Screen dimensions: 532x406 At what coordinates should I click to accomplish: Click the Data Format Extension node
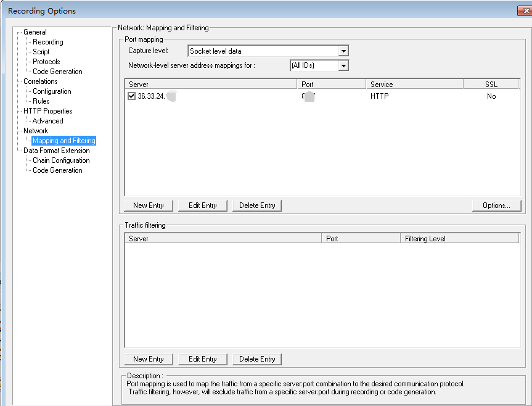(56, 151)
